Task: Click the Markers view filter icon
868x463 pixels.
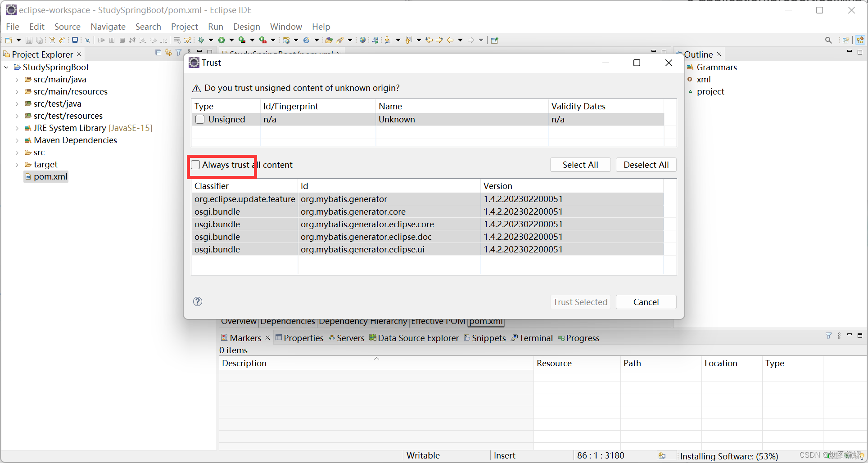Action: point(829,336)
